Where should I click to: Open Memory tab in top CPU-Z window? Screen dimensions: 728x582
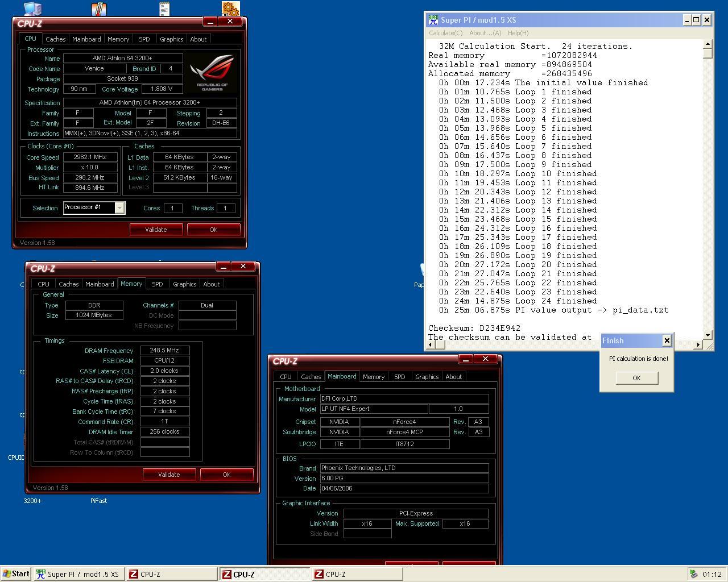118,39
